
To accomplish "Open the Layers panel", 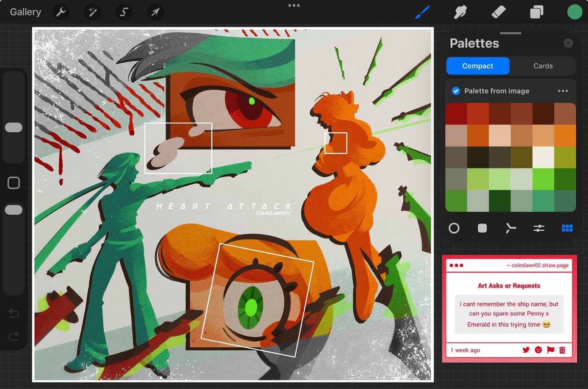I will click(537, 12).
